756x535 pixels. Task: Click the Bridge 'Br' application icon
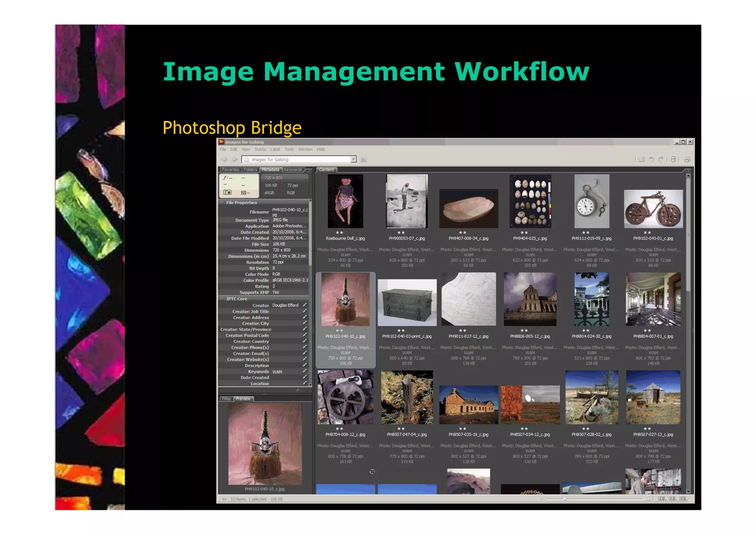[221, 142]
